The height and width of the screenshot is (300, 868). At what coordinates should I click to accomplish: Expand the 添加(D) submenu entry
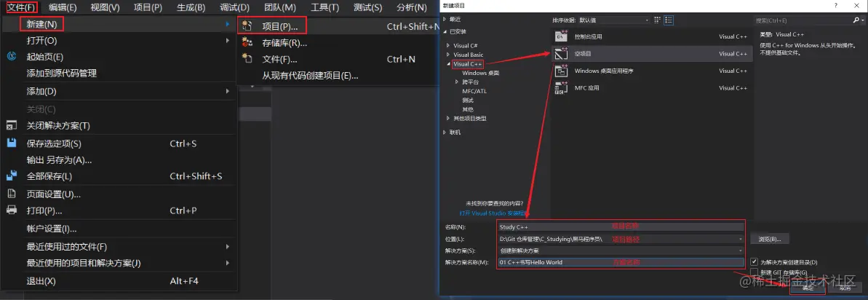click(119, 91)
